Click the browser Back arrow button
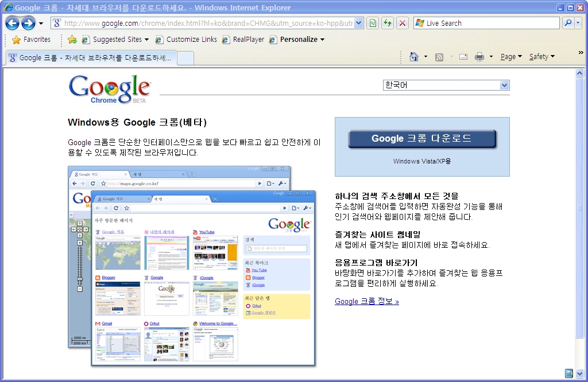This screenshot has width=588, height=382. coord(13,23)
